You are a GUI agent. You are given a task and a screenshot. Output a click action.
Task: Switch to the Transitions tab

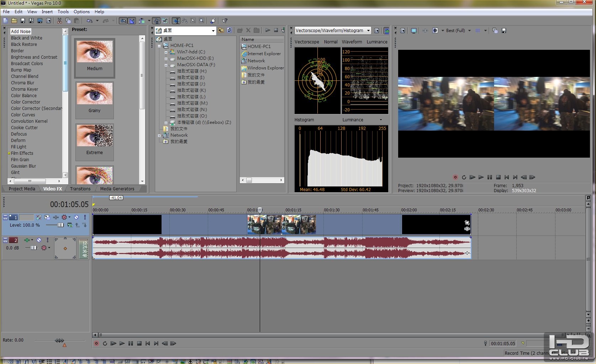80,189
